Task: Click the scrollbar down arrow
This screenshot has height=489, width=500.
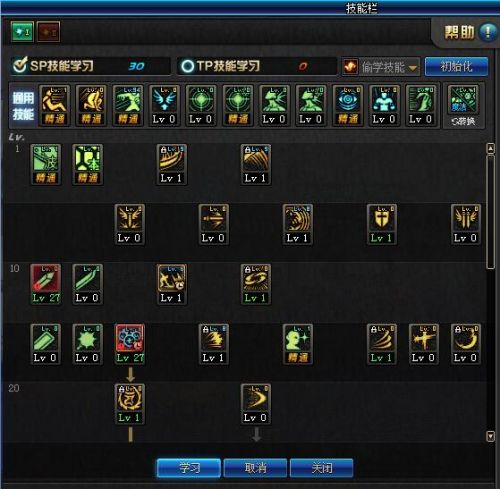Action: (490, 436)
